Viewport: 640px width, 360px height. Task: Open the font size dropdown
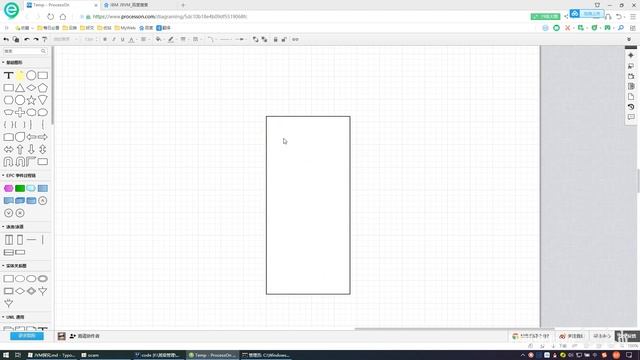pos(90,40)
